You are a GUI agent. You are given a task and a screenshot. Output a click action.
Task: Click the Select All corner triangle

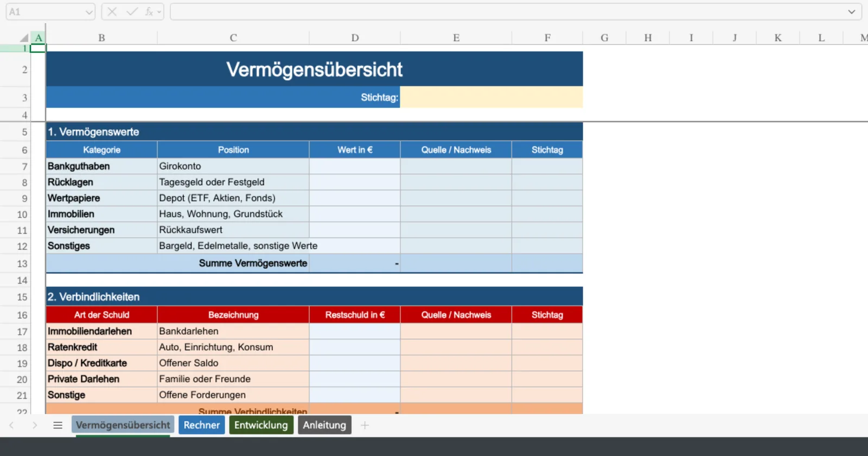pyautogui.click(x=24, y=37)
